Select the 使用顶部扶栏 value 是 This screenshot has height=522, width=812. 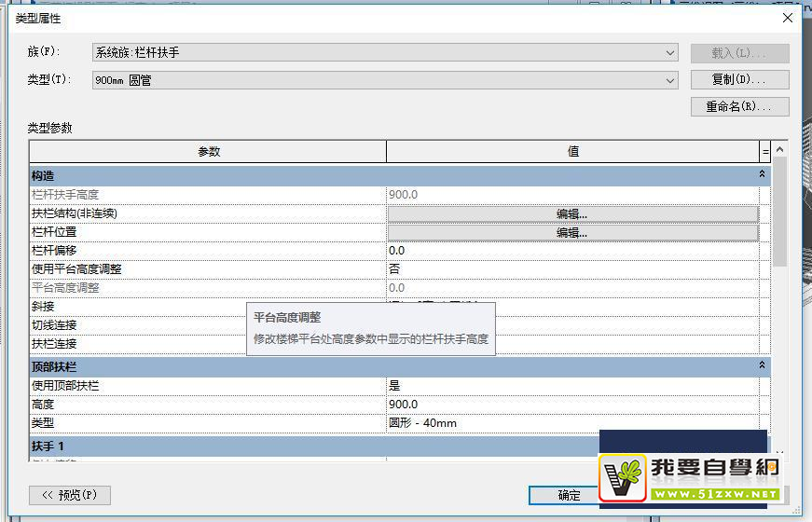pos(572,386)
